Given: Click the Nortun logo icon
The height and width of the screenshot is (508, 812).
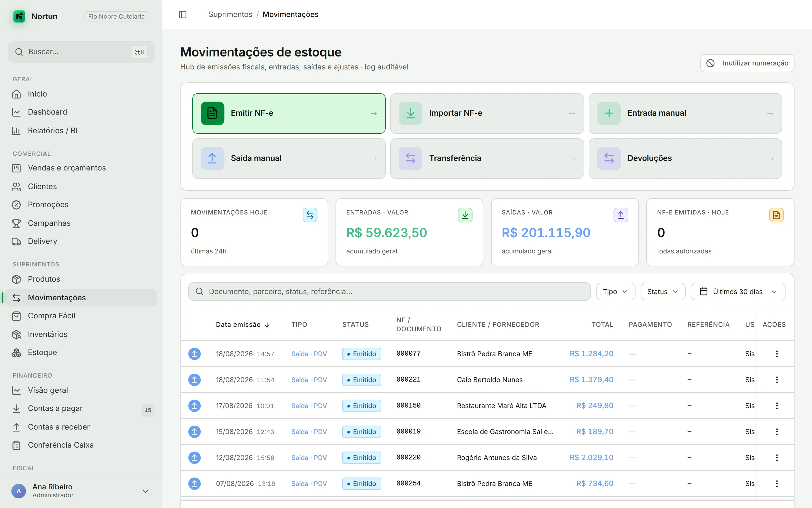Looking at the screenshot, I should [19, 16].
